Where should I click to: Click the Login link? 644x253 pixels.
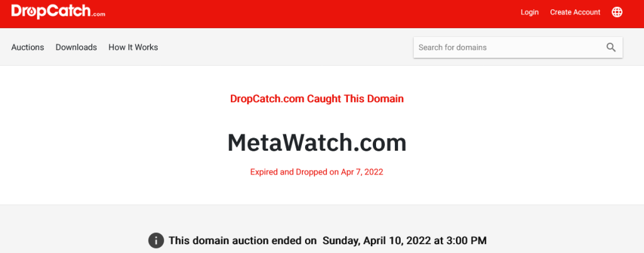click(x=530, y=13)
